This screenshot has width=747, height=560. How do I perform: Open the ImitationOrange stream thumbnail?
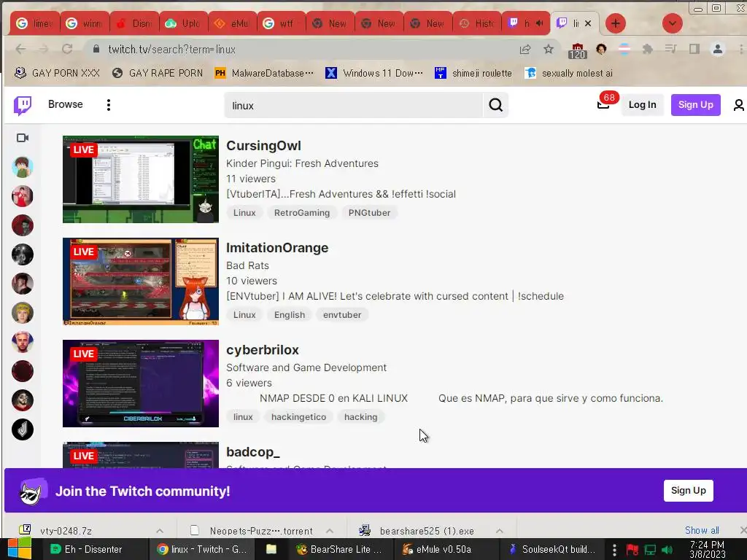coord(141,281)
